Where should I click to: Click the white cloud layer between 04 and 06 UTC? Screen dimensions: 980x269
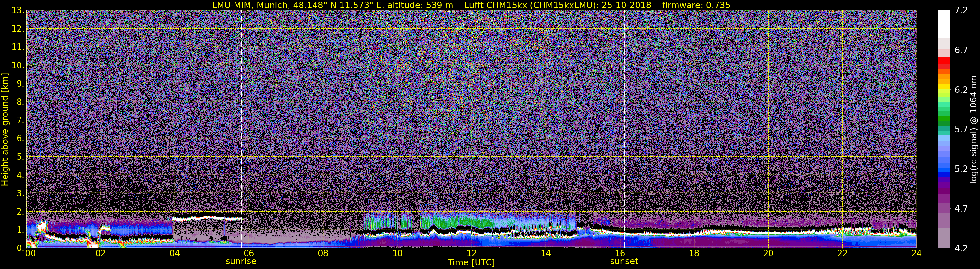[207, 218]
